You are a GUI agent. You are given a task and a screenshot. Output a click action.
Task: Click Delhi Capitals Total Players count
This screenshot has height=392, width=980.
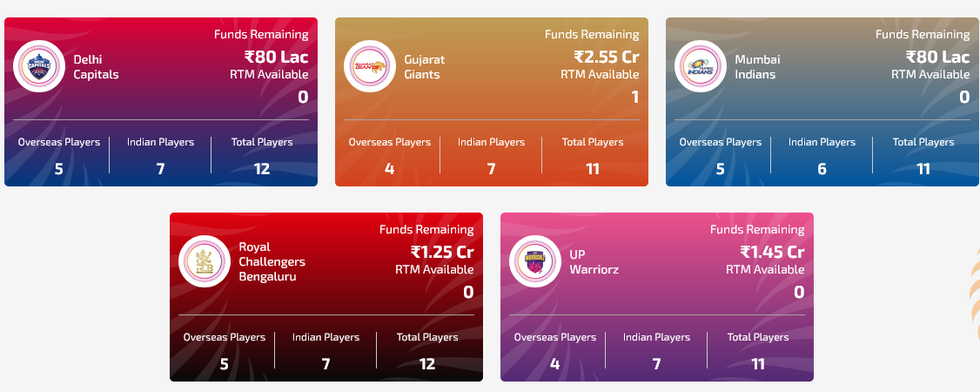262,168
